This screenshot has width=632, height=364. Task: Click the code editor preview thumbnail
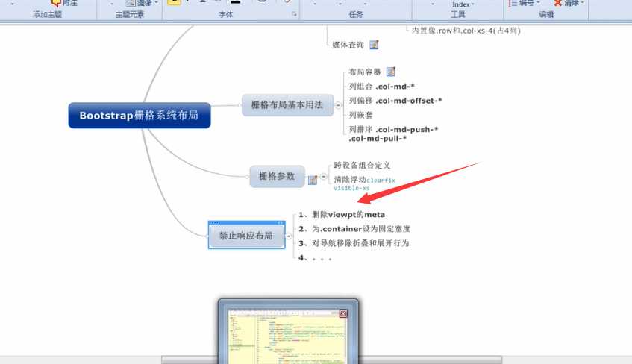(x=288, y=336)
